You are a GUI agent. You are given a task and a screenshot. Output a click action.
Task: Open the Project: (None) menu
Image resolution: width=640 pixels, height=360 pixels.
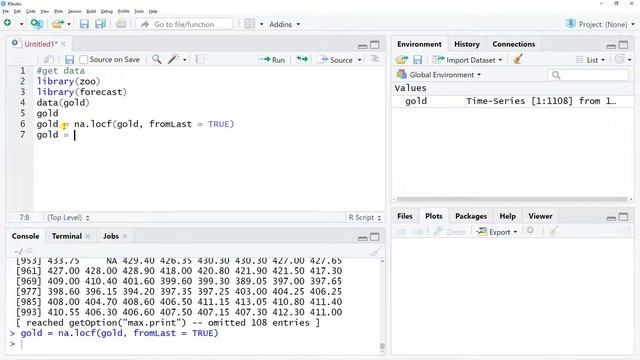pos(600,24)
